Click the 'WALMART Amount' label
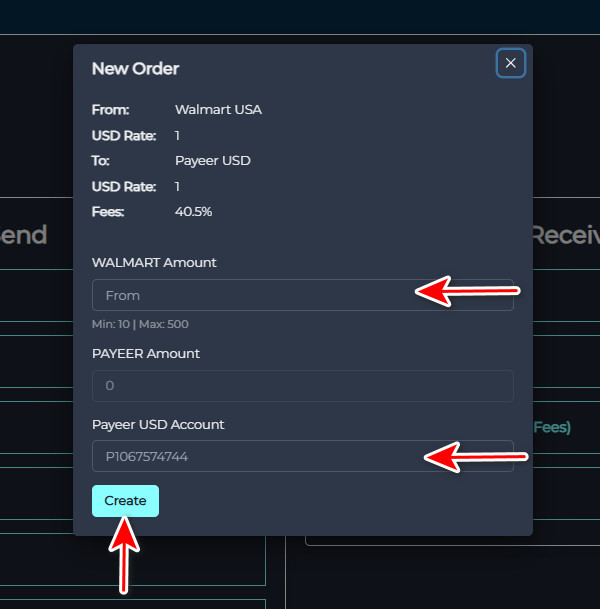This screenshot has width=600, height=609. [154, 263]
